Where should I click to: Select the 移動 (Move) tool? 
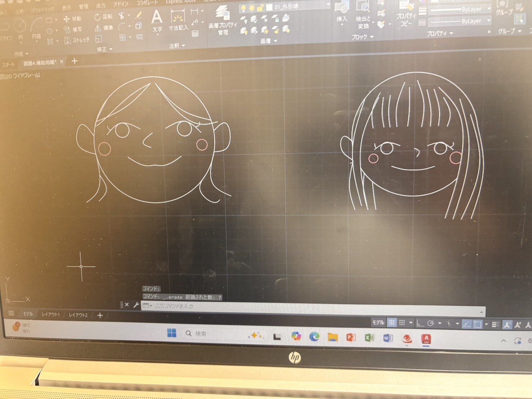(x=72, y=19)
